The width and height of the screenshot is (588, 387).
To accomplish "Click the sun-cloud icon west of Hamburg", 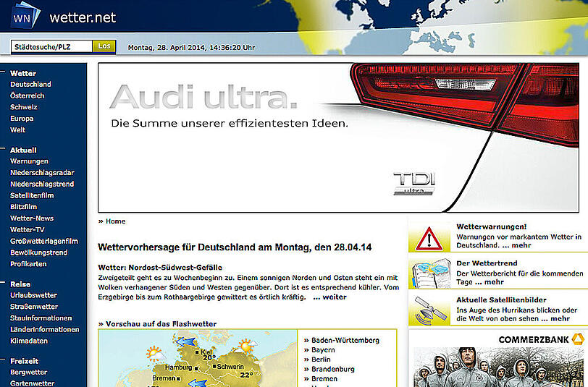I will click(x=156, y=354).
